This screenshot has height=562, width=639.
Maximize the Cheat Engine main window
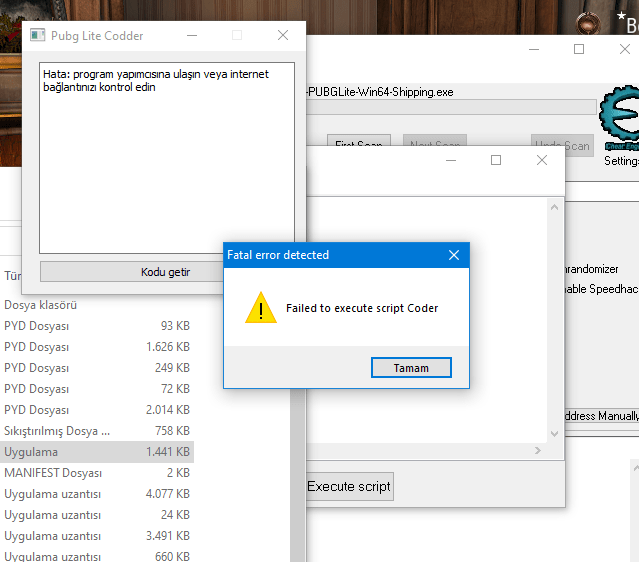(579, 49)
